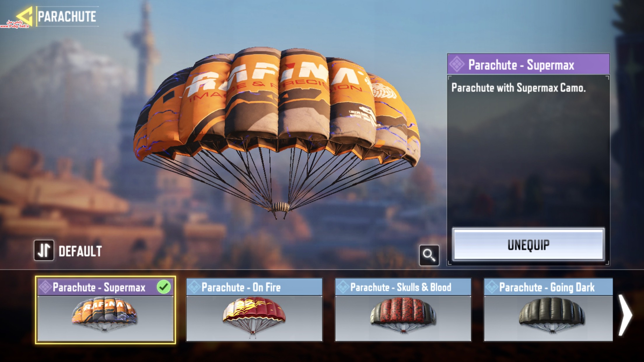Click the diamond icon on Going Dark card
Screen dimensions: 644x362
coord(492,287)
